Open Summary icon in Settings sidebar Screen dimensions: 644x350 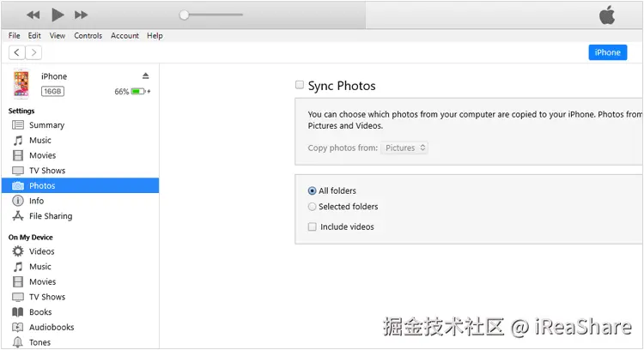coord(18,125)
